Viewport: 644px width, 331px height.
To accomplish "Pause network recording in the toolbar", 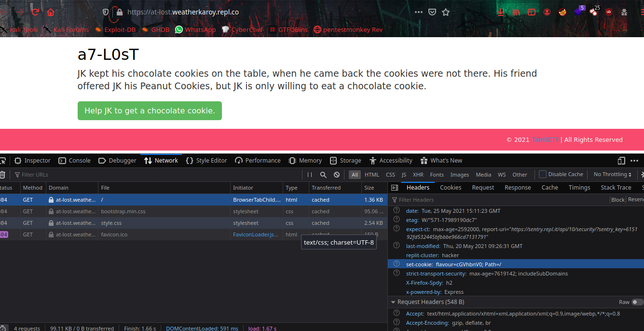I will click(x=310, y=175).
